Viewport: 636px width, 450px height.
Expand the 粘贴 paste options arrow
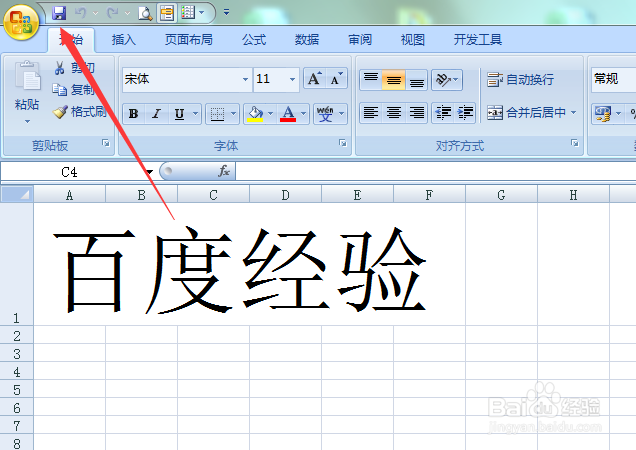tap(27, 121)
